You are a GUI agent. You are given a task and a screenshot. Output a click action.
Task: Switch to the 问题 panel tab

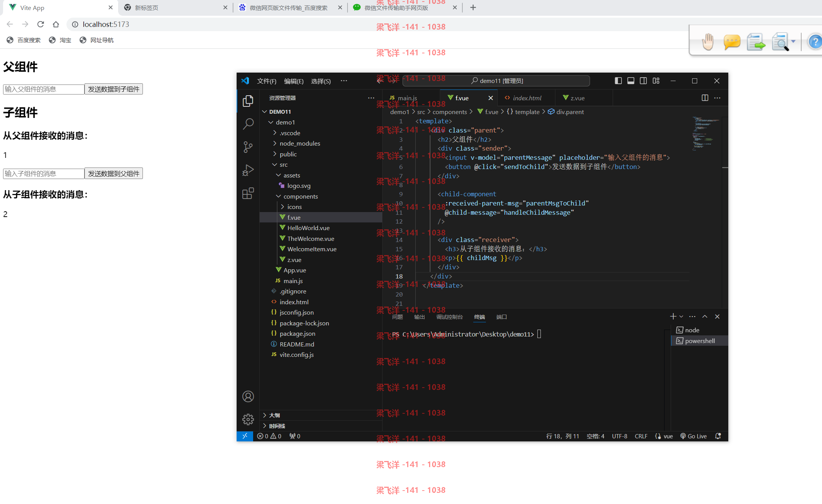click(398, 317)
